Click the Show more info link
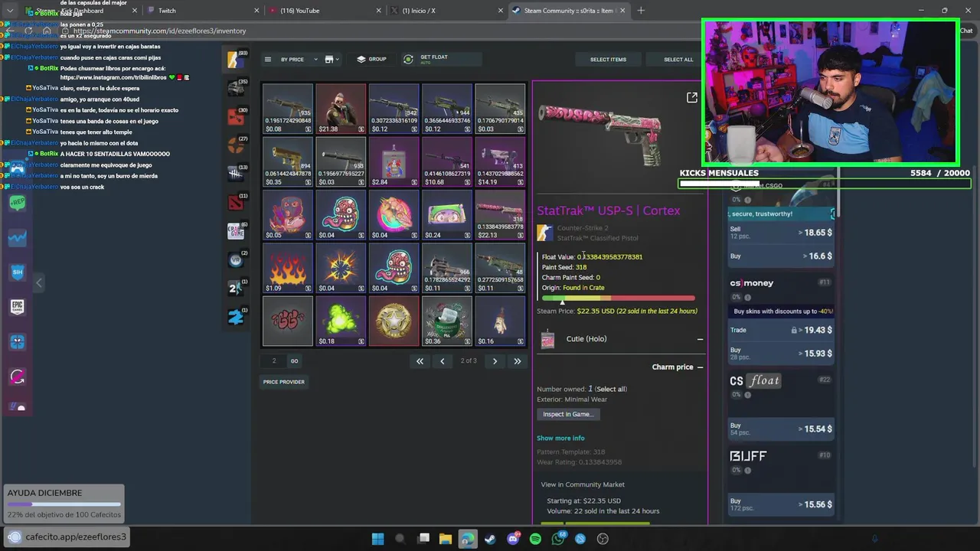Image resolution: width=980 pixels, height=551 pixels. pyautogui.click(x=560, y=439)
